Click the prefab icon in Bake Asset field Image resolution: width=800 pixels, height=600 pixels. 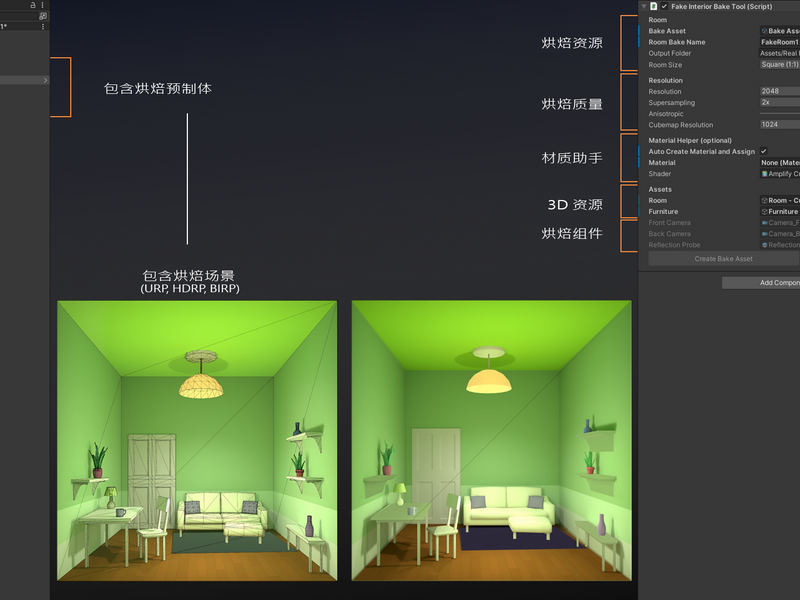pyautogui.click(x=764, y=31)
